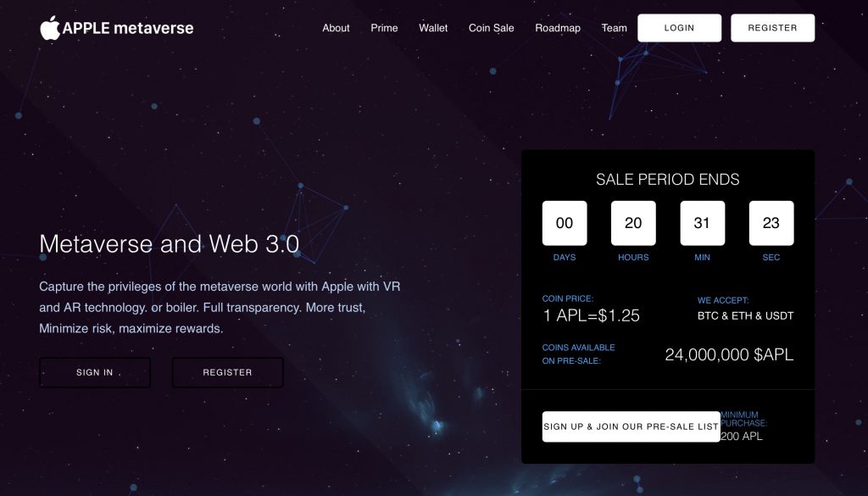Click the Metaverse and Web 3.0 heading
Viewport: 868px width, 496px height.
(170, 243)
